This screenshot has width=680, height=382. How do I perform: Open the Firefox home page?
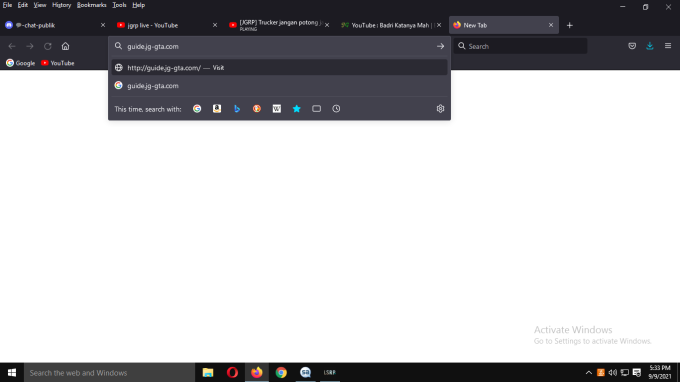click(65, 46)
